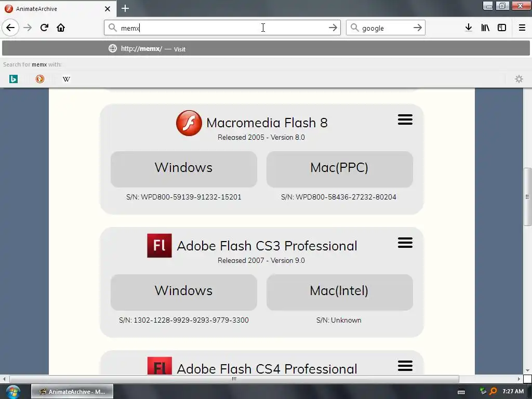Switch to the AnimateArchive tab
Viewport: 532px width, 399px height.
[x=58, y=8]
